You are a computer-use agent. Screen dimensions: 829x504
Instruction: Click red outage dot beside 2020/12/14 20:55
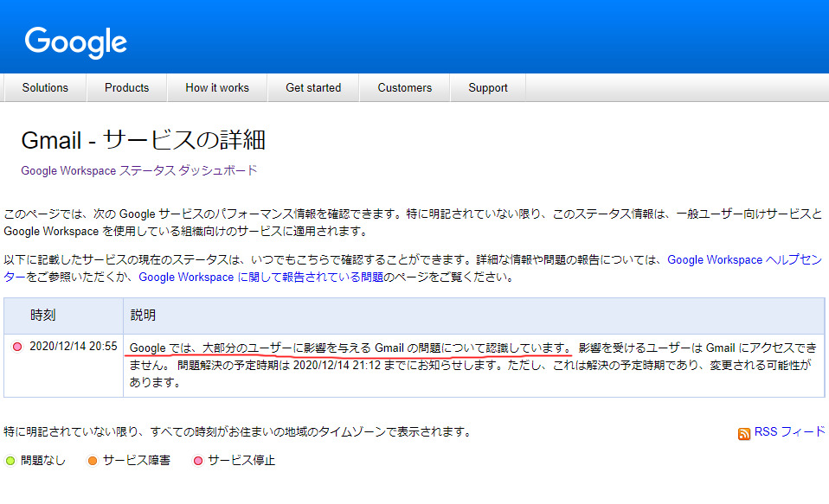(17, 347)
